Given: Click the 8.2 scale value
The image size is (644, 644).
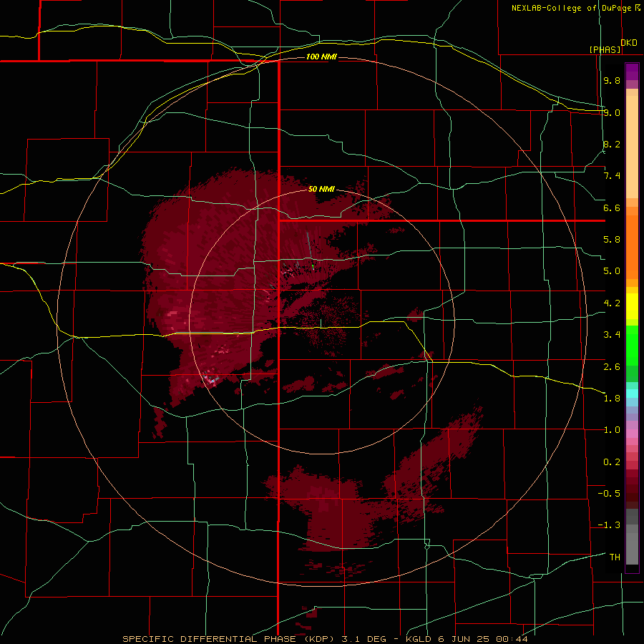Looking at the screenshot, I should pos(612,144).
